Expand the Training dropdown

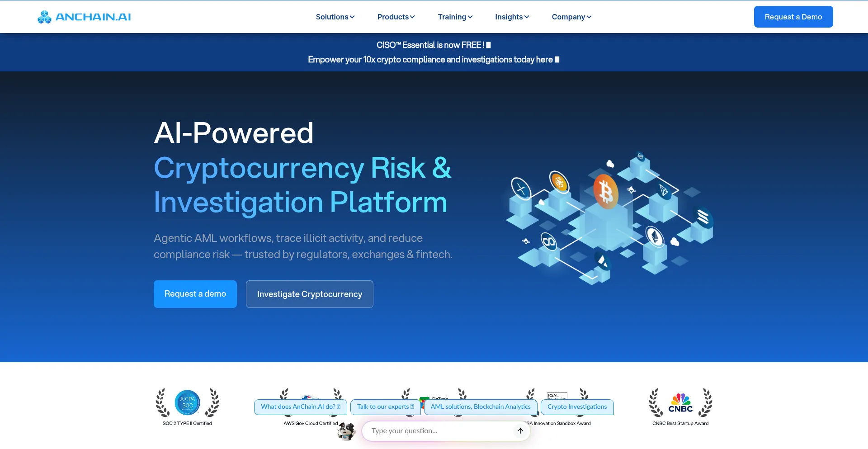pyautogui.click(x=455, y=17)
